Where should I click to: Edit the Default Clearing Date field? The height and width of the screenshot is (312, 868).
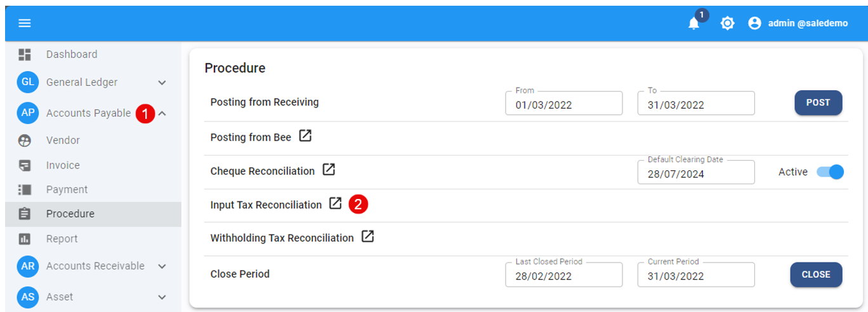(x=695, y=173)
